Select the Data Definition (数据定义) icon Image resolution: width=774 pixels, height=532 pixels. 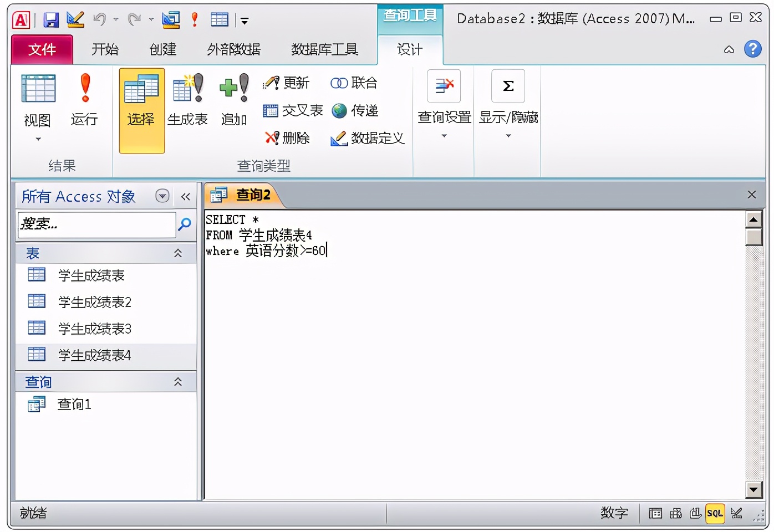[368, 139]
